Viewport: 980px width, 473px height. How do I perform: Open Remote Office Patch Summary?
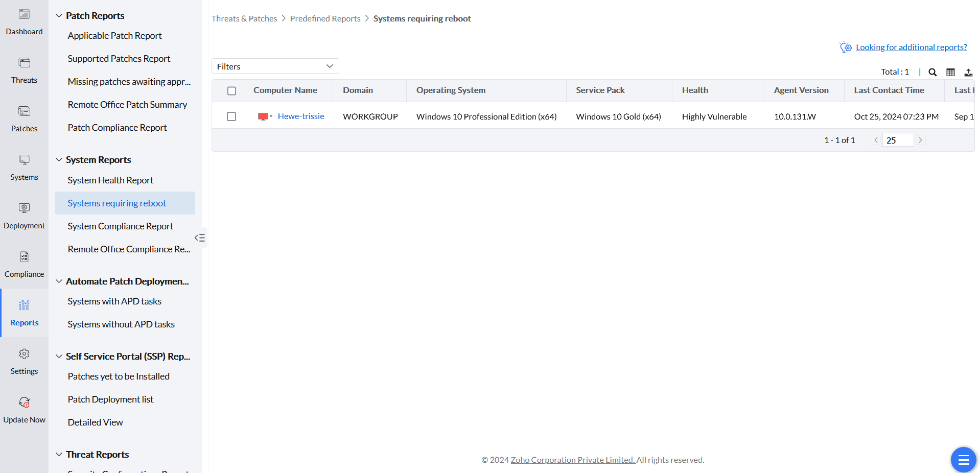[x=128, y=105]
